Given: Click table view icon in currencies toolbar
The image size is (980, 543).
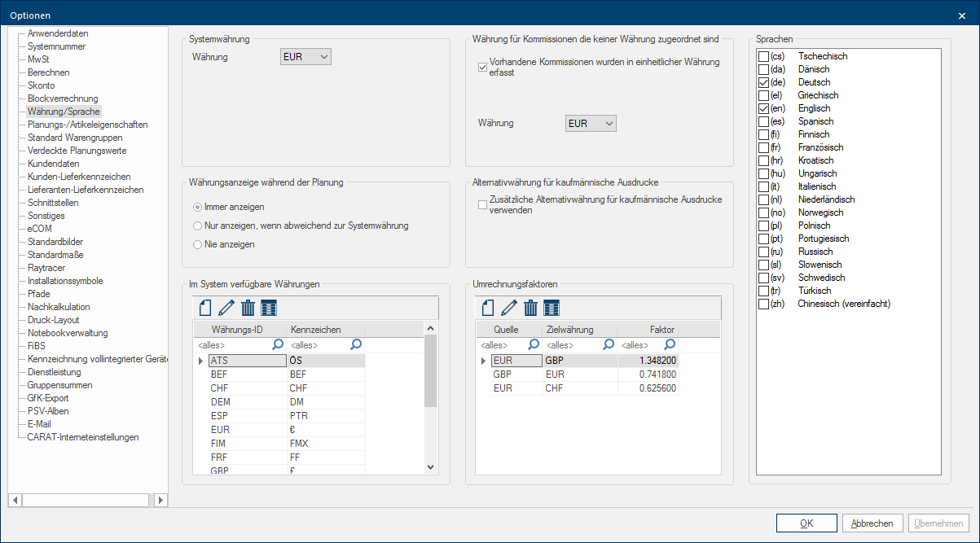Looking at the screenshot, I should pyautogui.click(x=269, y=308).
